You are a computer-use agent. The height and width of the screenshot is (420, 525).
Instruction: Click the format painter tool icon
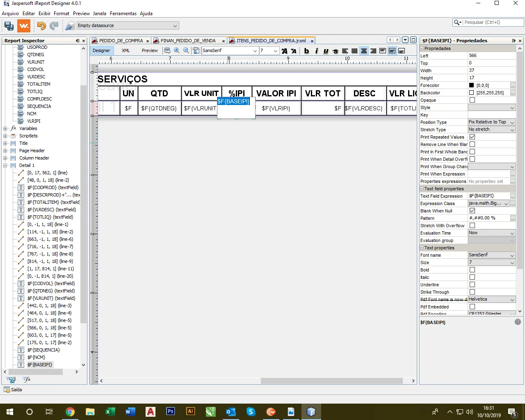(x=196, y=50)
